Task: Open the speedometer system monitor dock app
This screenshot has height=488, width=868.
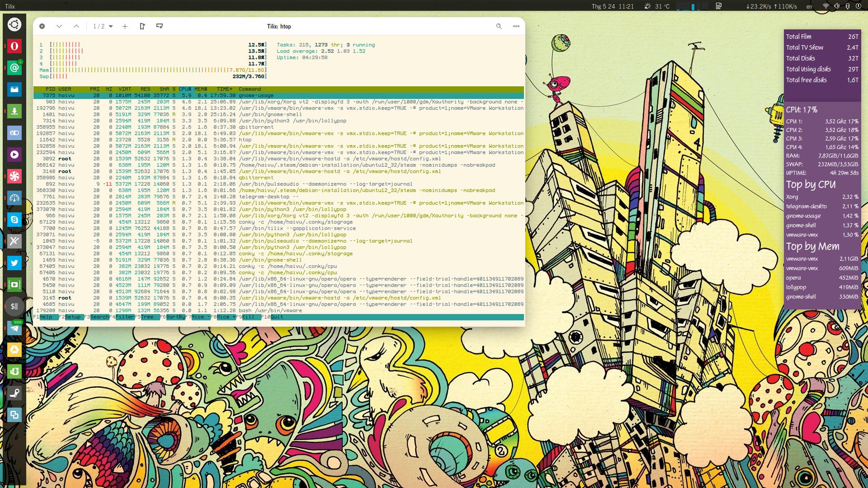Action: (14, 198)
